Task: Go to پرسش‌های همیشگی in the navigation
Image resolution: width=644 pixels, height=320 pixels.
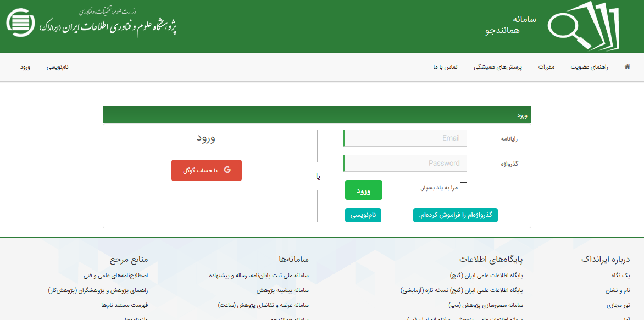Action: tap(498, 67)
